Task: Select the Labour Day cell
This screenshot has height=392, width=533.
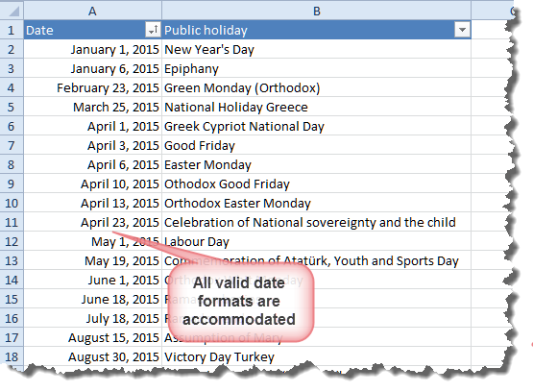Action: coord(317,241)
